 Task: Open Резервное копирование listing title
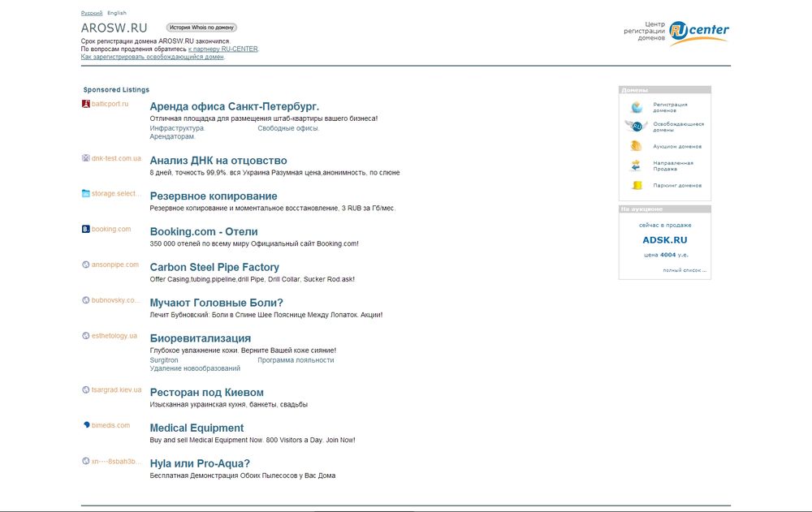[x=214, y=196]
